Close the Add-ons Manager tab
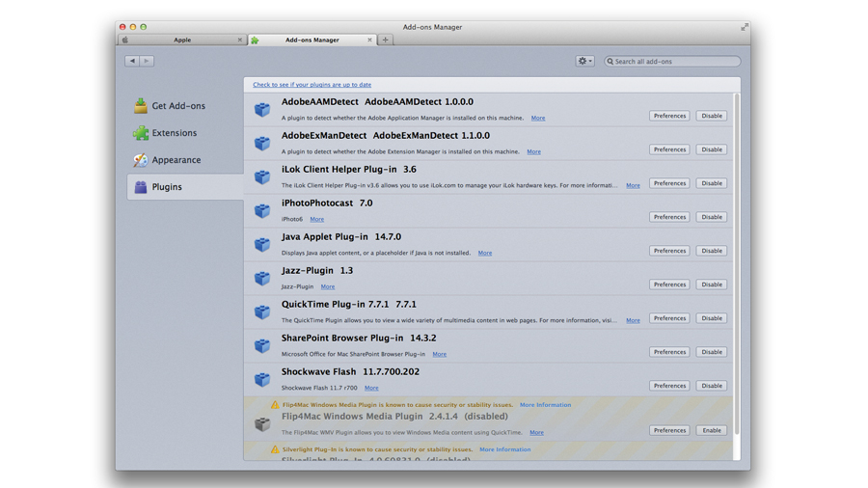Viewport: 868px width, 488px height. 369,40
